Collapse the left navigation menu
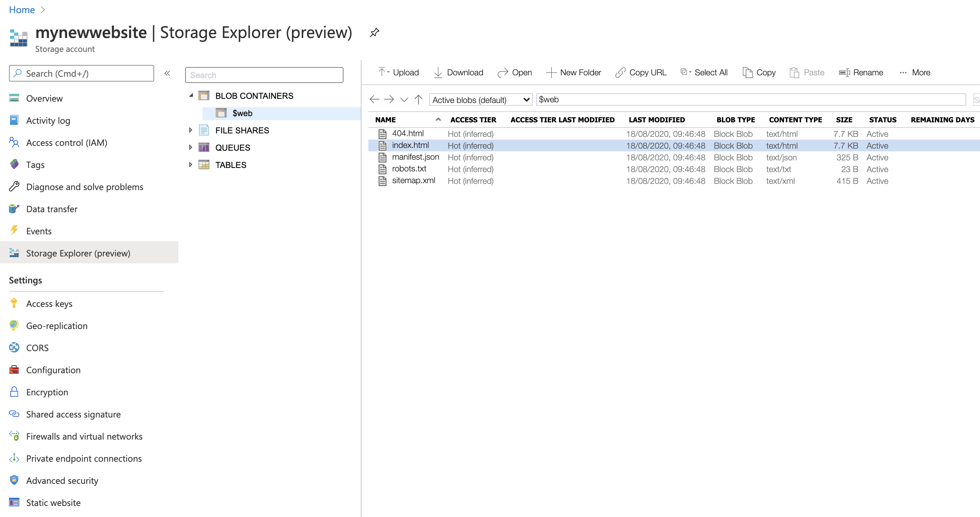The width and height of the screenshot is (980, 517). tap(167, 73)
